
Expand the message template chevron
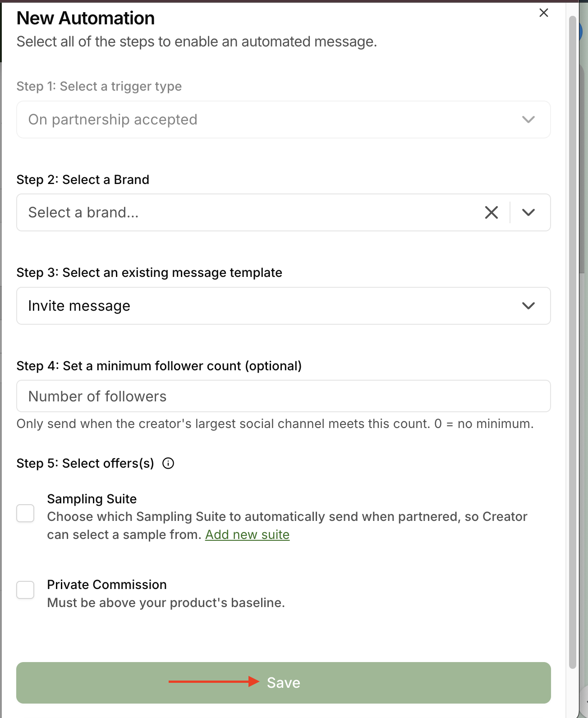(528, 306)
